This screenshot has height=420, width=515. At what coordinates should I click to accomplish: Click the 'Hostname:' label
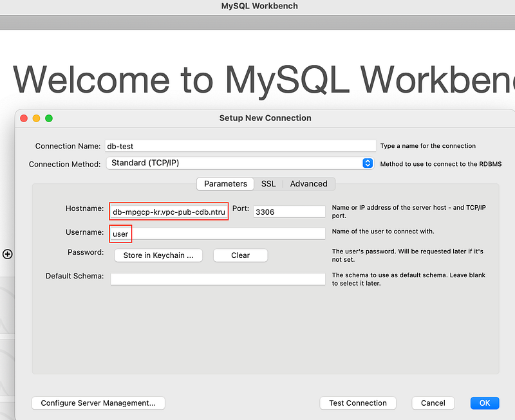pos(85,208)
